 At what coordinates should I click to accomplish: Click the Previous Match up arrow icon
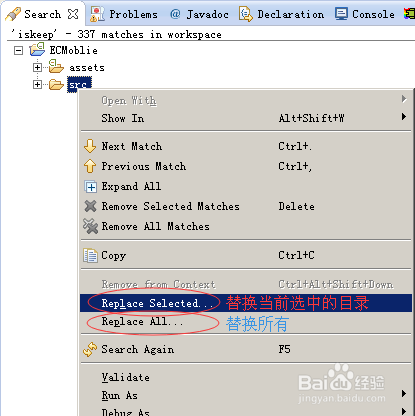pyautogui.click(x=90, y=166)
